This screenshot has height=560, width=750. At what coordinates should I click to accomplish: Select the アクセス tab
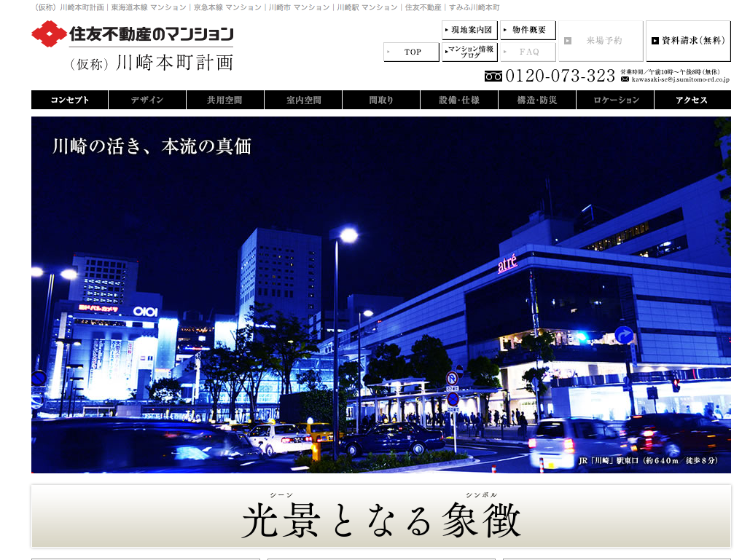pos(692,100)
